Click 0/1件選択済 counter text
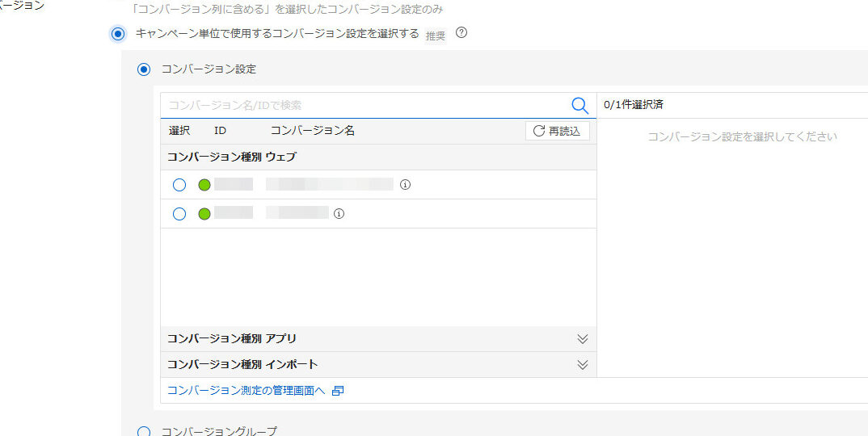Screen dimensions: 868x436 [x=634, y=105]
